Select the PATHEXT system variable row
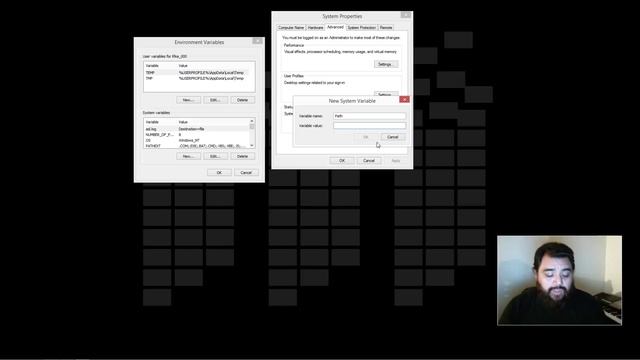Image resolution: width=640 pixels, height=360 pixels. click(196, 146)
